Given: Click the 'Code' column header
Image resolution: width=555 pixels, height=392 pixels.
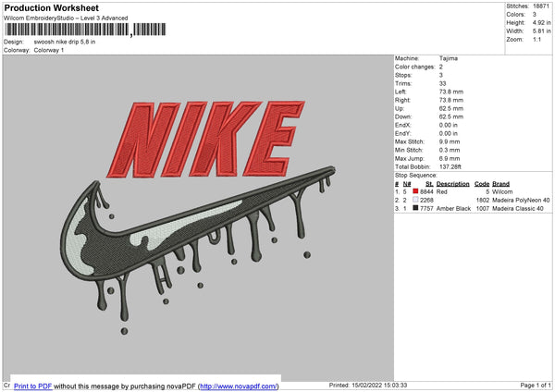Looking at the screenshot, I should tap(482, 184).
